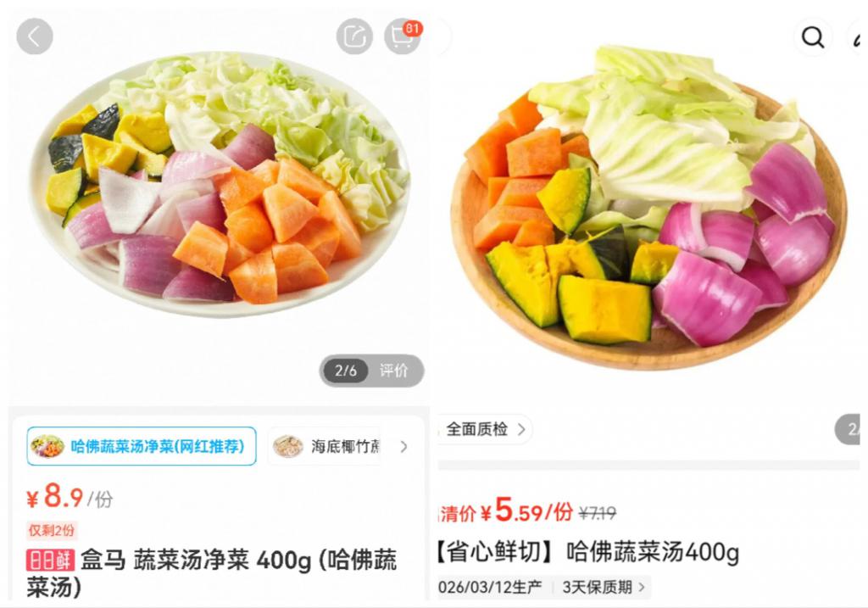Viewport: 868px width, 608px height.
Task: Open the share icon
Action: pyautogui.click(x=354, y=36)
